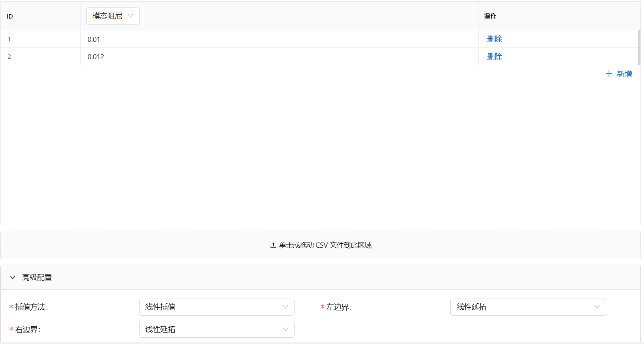Screen dimensions: 644x344
Task: Open the 左边界 dropdown
Action: [528, 307]
